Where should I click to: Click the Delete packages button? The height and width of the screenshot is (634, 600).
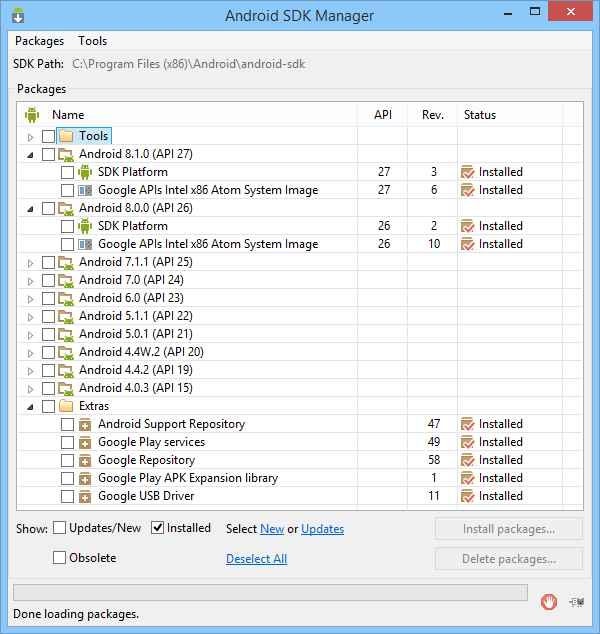click(509, 559)
